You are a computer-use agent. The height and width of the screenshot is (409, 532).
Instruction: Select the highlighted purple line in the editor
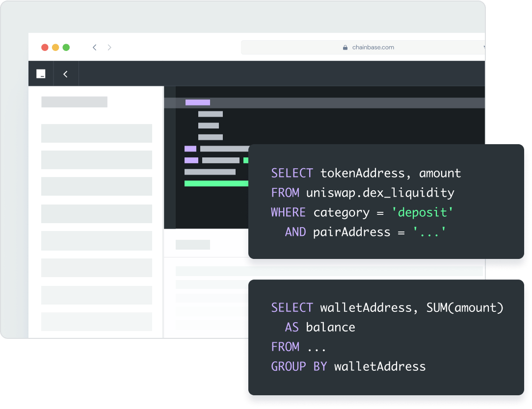pos(197,102)
